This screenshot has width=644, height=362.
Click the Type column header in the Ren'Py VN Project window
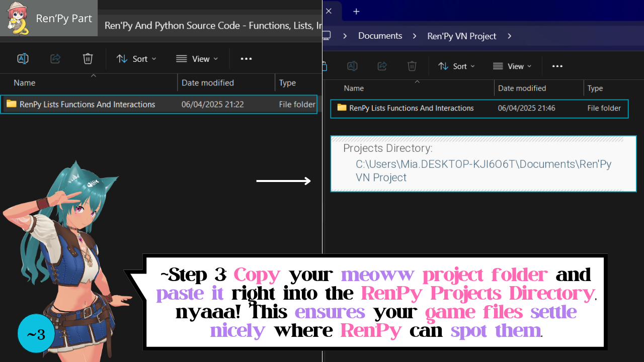click(595, 88)
